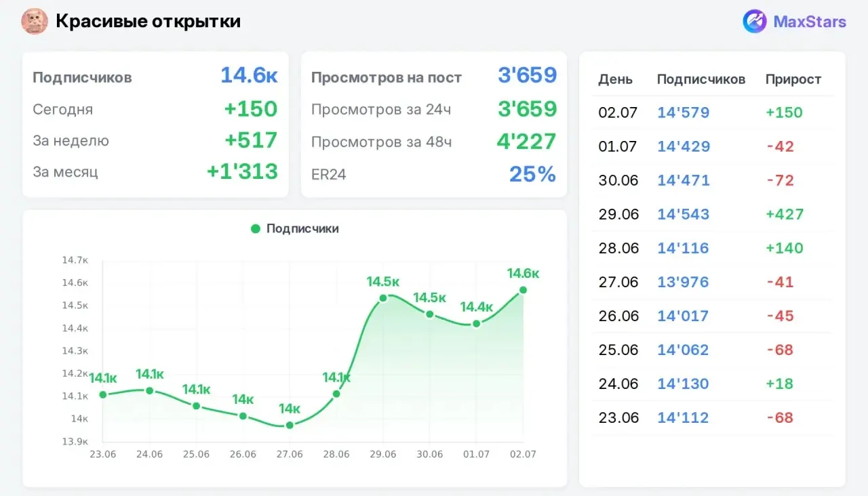Click the ER24 25% value
The height and width of the screenshot is (496, 868).
[532, 174]
